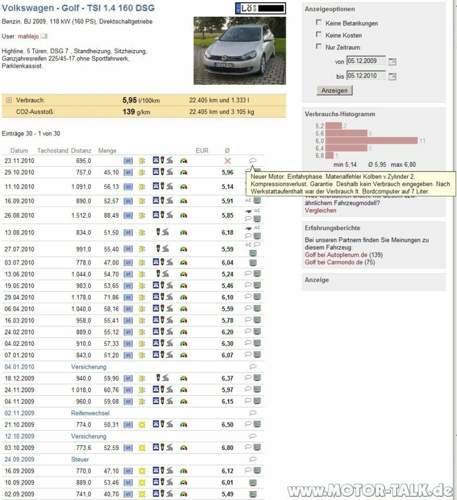Click tire icon in 21.10.2009 row

click(142, 425)
